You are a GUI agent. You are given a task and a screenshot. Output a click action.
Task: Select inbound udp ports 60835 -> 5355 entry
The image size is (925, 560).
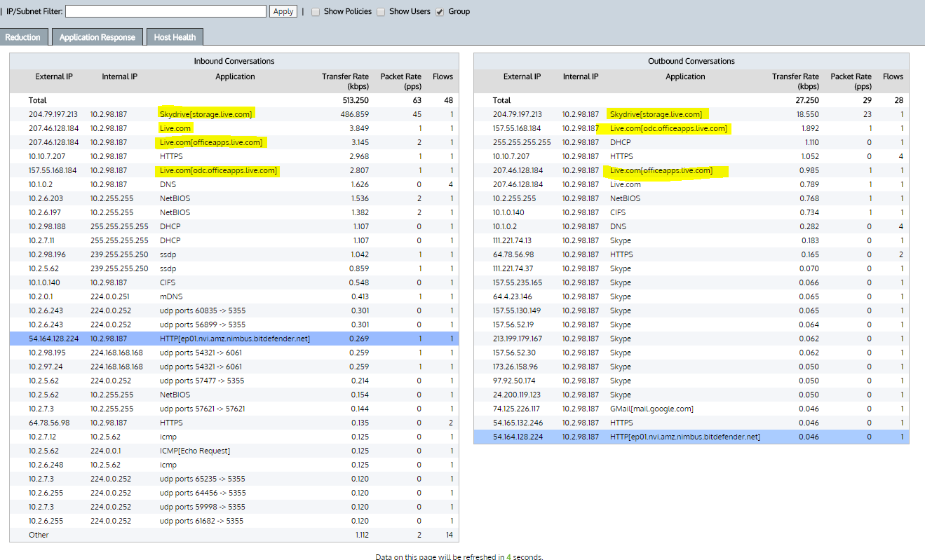coord(203,310)
